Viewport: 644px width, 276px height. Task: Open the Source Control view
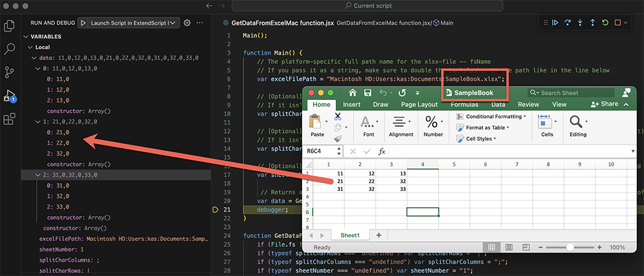pos(9,73)
